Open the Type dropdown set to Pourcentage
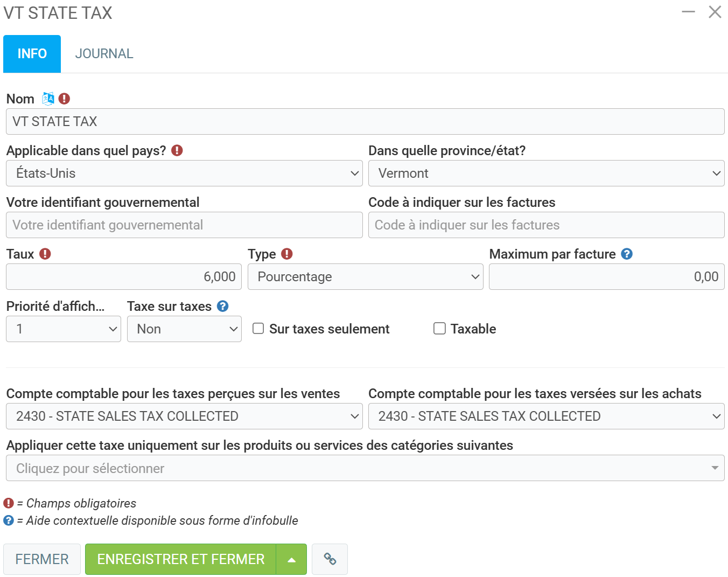The width and height of the screenshot is (728, 577). tap(365, 277)
